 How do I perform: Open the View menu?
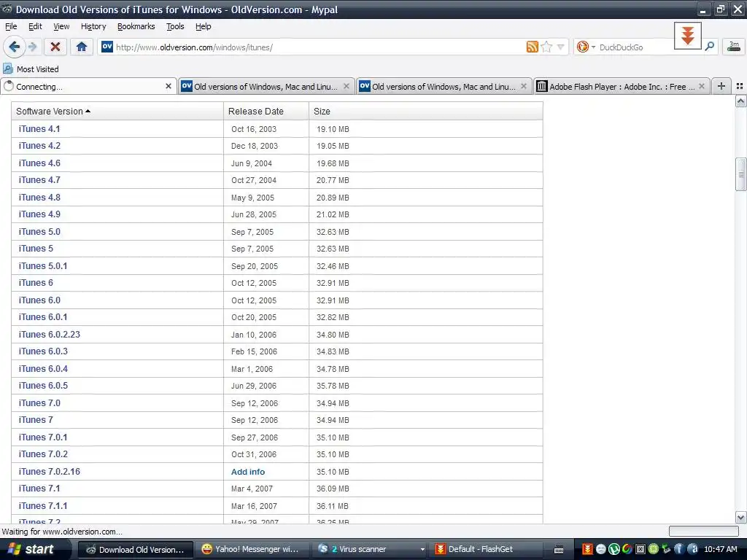(x=61, y=26)
